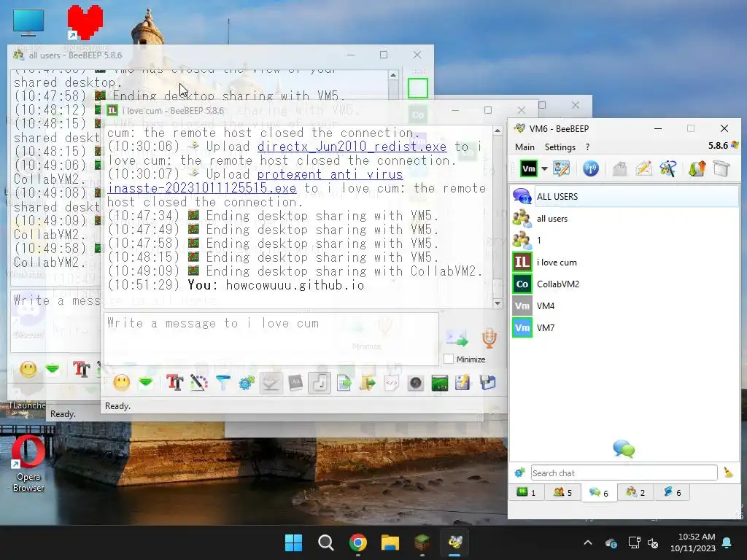This screenshot has height=560, width=747.
Task: Toggle the spell checking toolbar button
Action: (x=271, y=382)
